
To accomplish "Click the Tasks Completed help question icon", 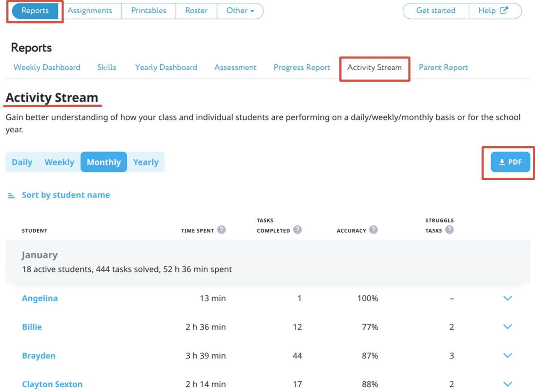I will (x=297, y=230).
